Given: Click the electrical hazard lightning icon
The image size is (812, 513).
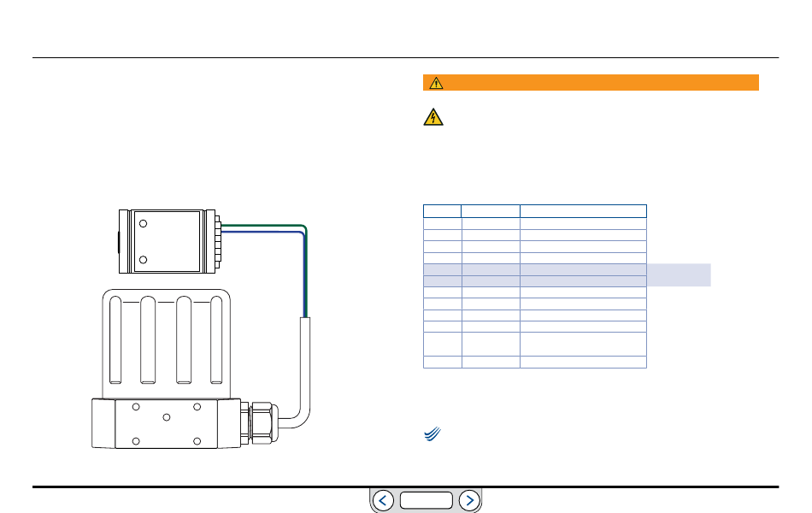Looking at the screenshot, I should (433, 117).
